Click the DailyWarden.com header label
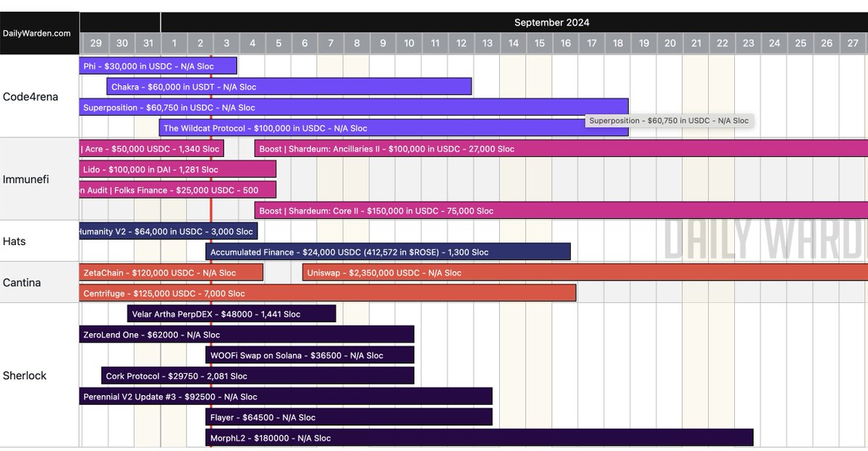Viewport: 868px width, 451px height. 37,33
